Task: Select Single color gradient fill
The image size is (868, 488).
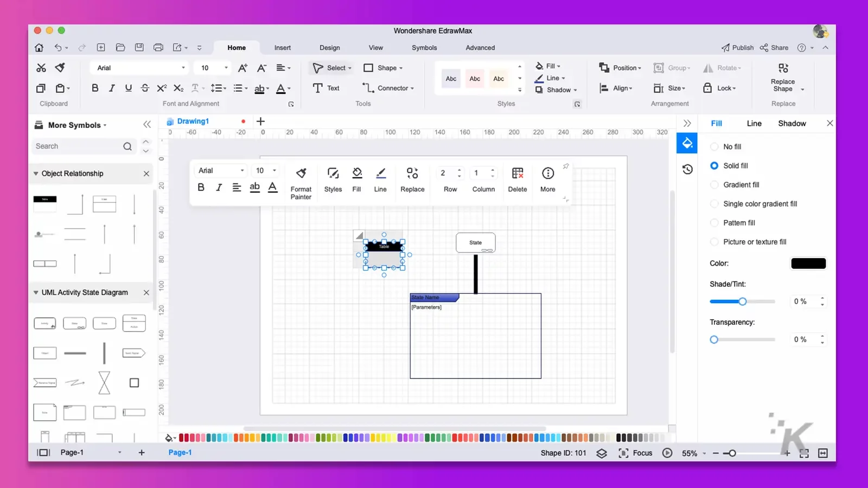Action: click(x=754, y=204)
